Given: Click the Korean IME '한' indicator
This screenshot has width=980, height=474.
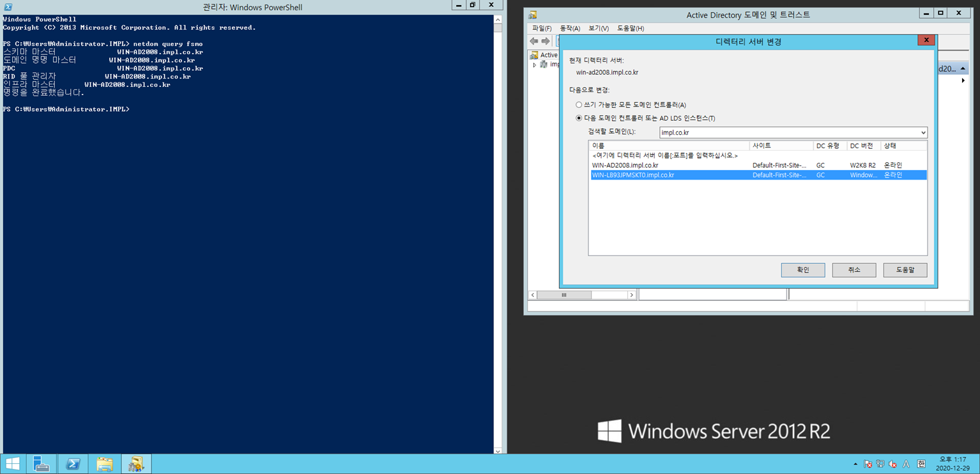Looking at the screenshot, I should pyautogui.click(x=921, y=464).
